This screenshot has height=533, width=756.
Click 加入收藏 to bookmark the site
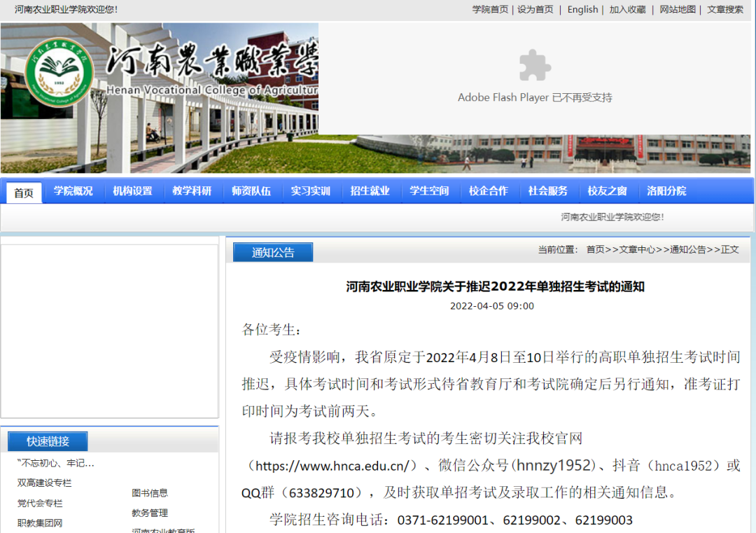point(627,9)
